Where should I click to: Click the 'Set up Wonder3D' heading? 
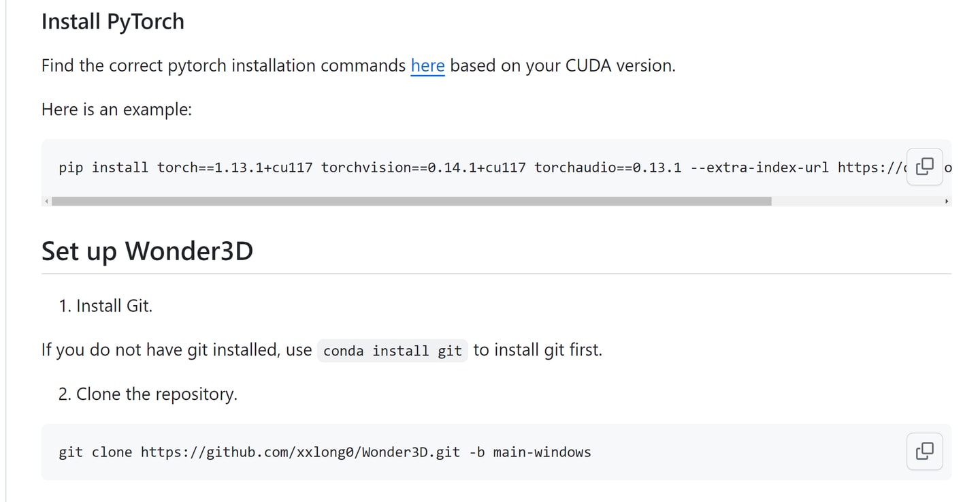[x=147, y=251]
